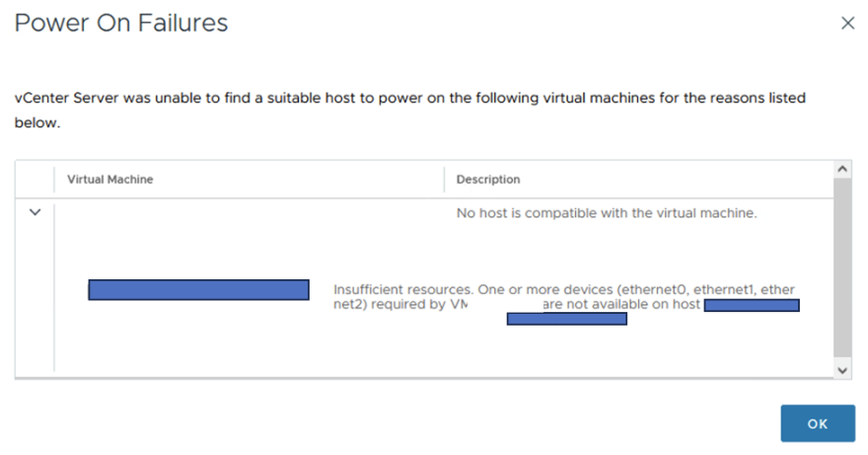Select the redacted virtual machine name bar
This screenshot has height=455, width=868.
coord(198,289)
